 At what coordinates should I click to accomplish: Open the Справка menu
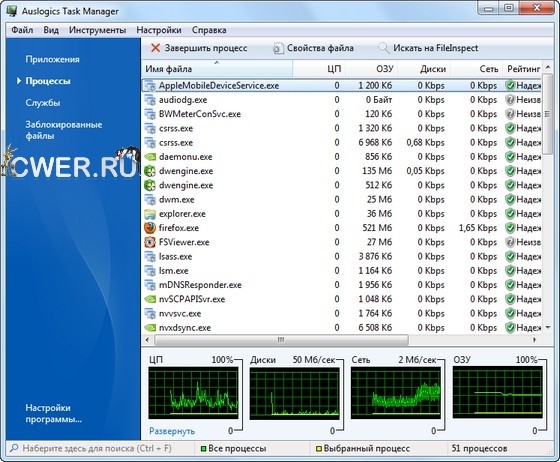[209, 30]
